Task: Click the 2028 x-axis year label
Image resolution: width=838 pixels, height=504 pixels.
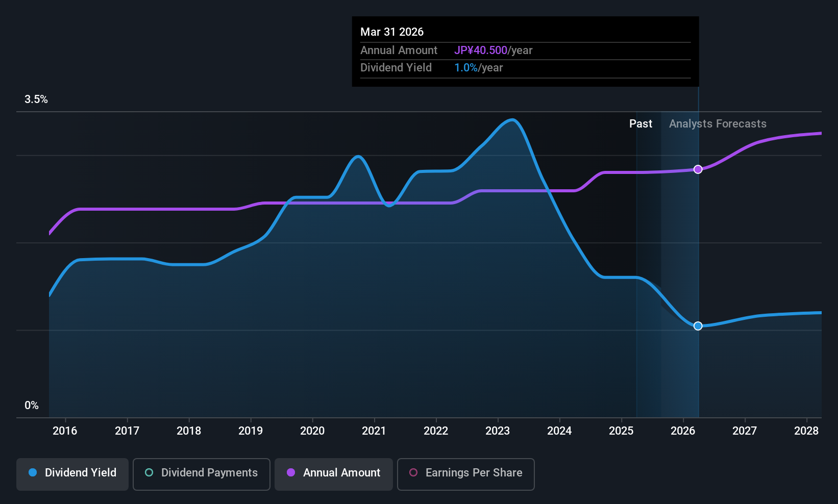Action: pyautogui.click(x=806, y=431)
